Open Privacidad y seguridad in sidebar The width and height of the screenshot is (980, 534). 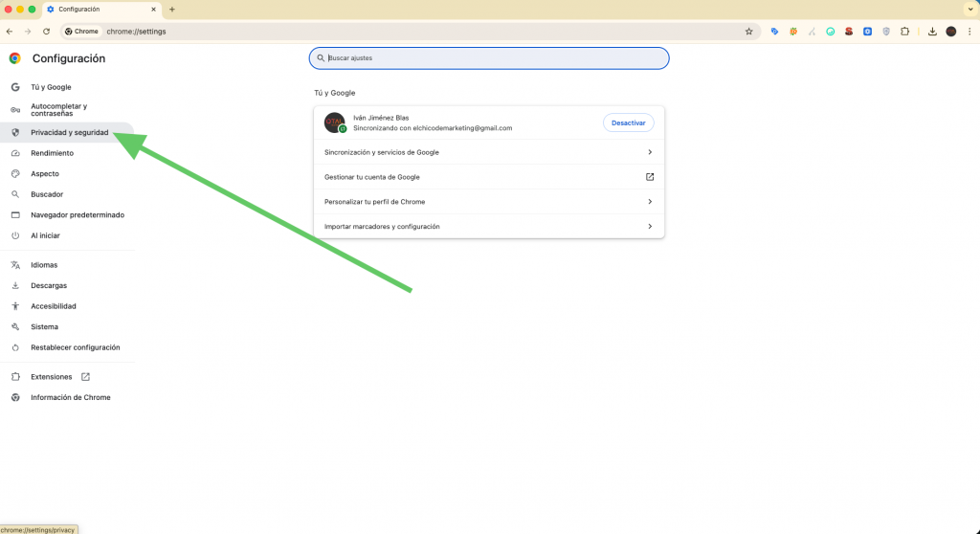(69, 132)
